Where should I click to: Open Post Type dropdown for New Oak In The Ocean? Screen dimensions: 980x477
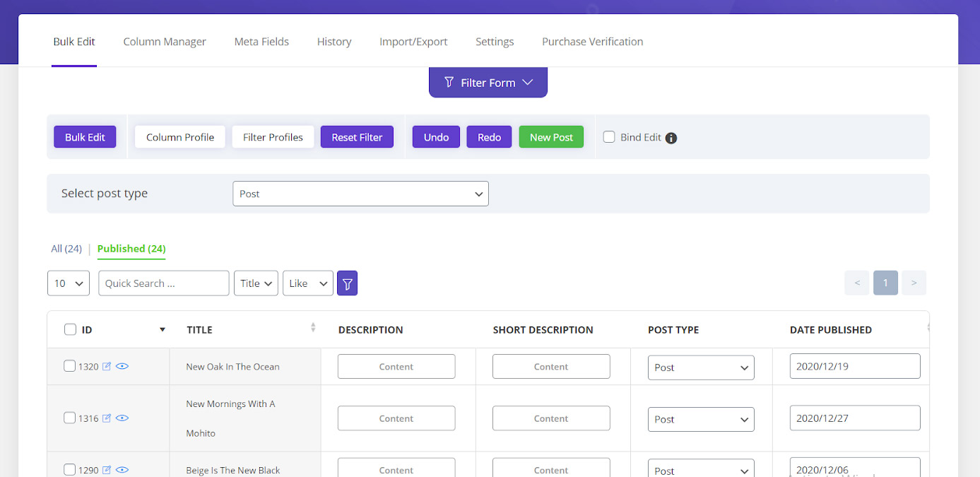pyautogui.click(x=701, y=367)
